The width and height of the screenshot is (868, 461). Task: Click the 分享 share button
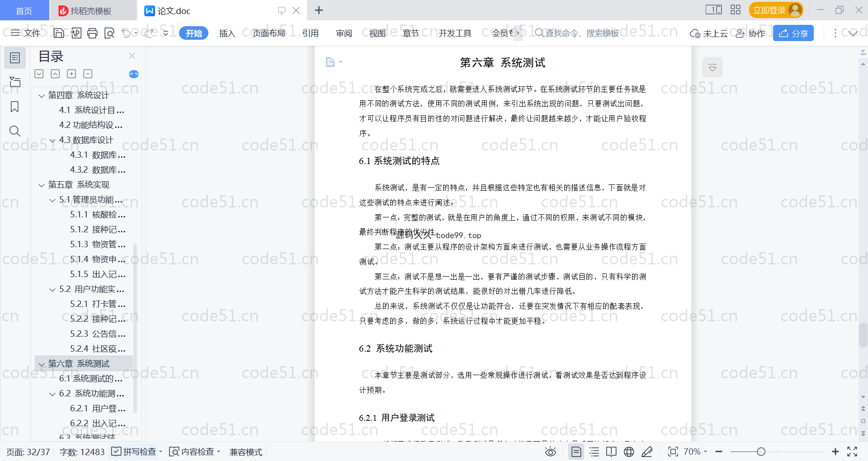pyautogui.click(x=793, y=33)
